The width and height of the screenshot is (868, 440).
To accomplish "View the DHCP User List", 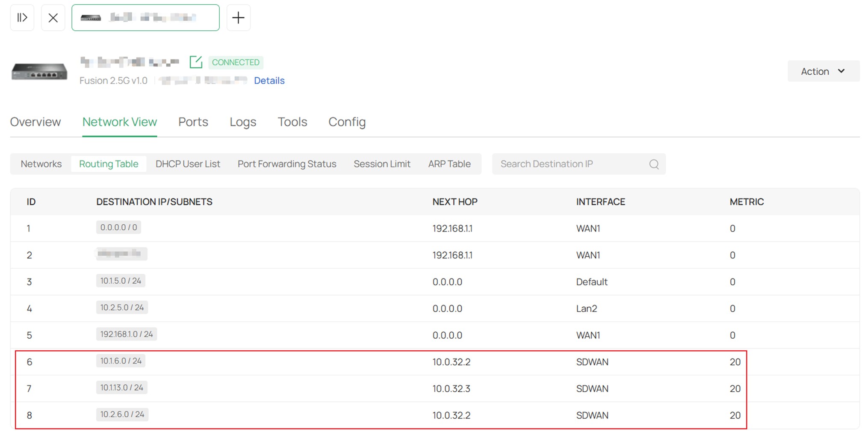I will [x=188, y=164].
